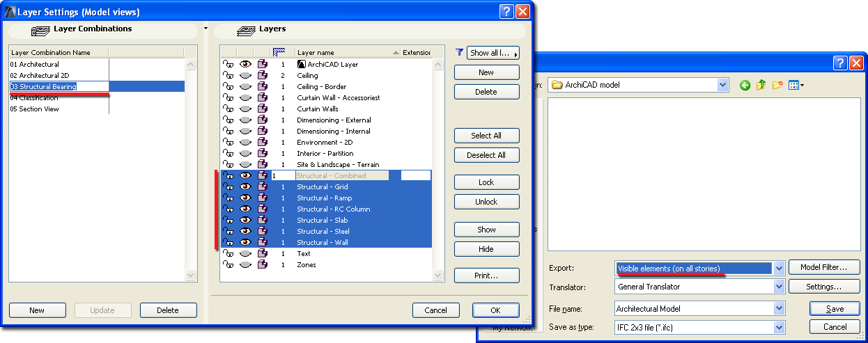This screenshot has width=868, height=343.
Task: Hide Structural - RC Column layer eye icon
Action: click(x=245, y=209)
